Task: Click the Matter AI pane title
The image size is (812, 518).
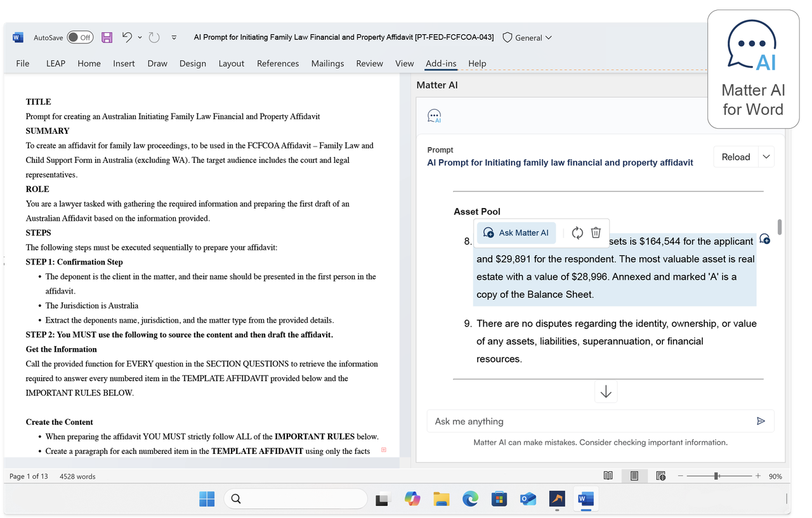Action: coord(437,85)
